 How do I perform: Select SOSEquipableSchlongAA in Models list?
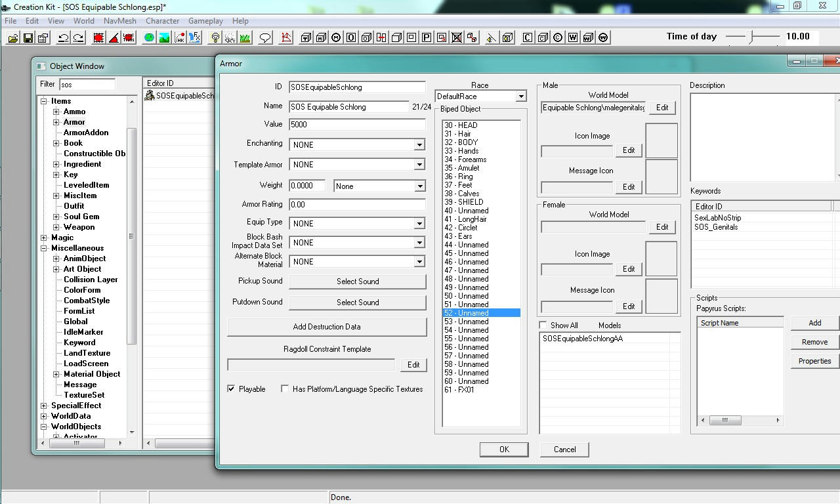tap(583, 339)
